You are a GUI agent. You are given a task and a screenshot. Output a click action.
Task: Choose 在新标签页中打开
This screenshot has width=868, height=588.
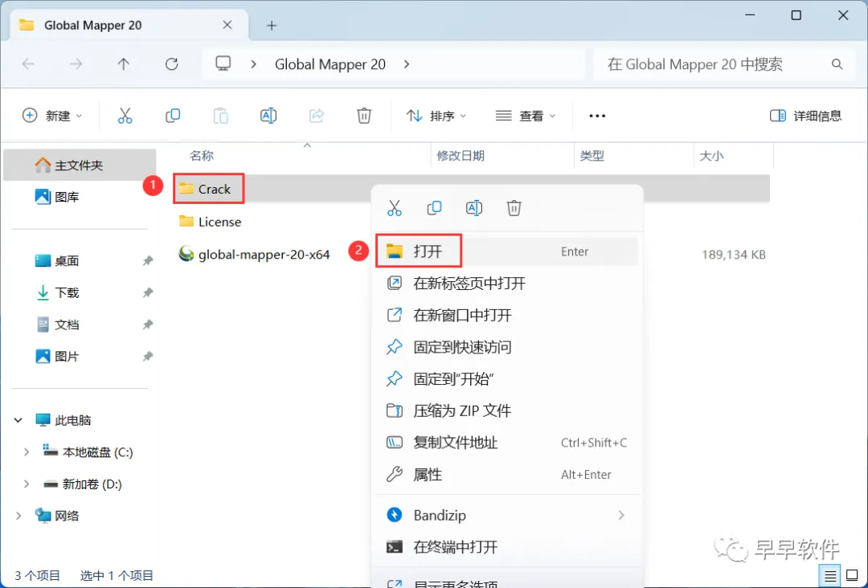click(506, 284)
